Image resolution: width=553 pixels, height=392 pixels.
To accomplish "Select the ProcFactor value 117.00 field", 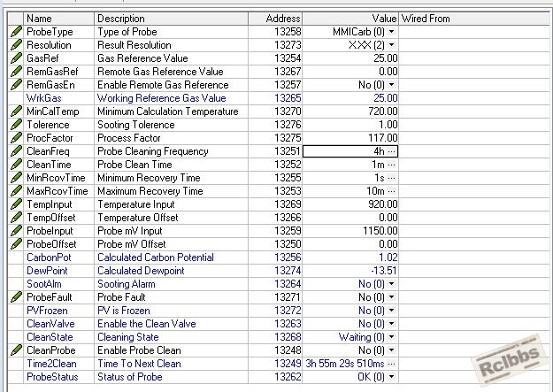I will coord(350,138).
